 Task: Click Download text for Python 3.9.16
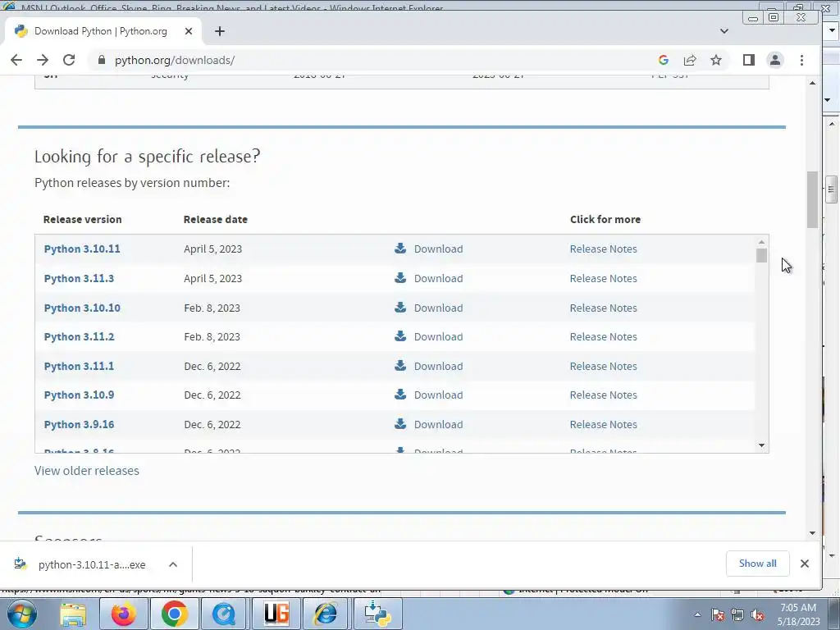pos(438,425)
